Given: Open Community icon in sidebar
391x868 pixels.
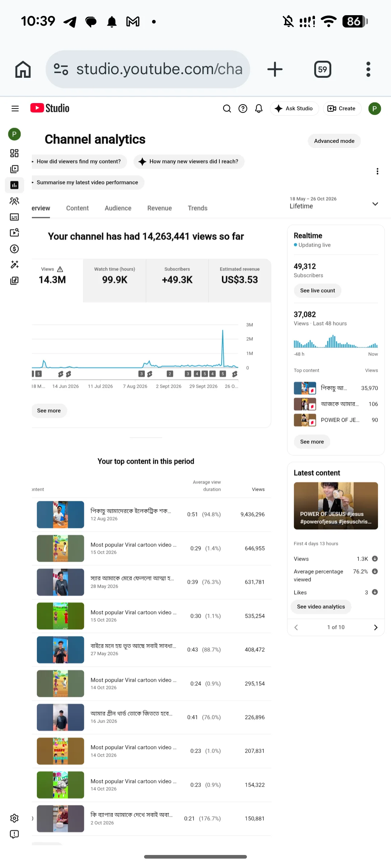Looking at the screenshot, I should 14,201.
